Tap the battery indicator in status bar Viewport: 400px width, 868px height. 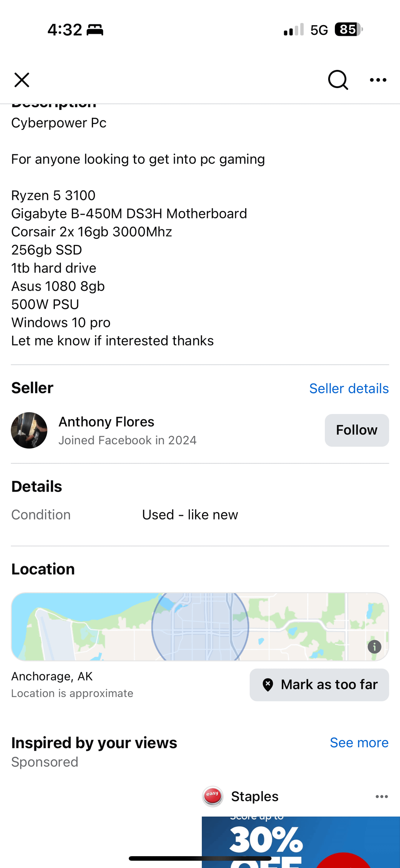point(348,30)
